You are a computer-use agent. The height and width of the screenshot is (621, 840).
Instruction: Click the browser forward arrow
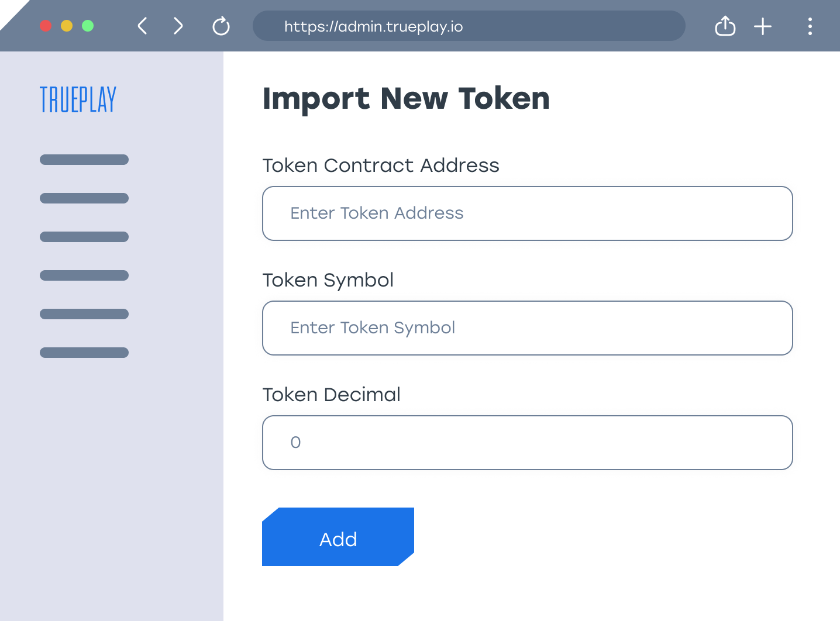178,26
